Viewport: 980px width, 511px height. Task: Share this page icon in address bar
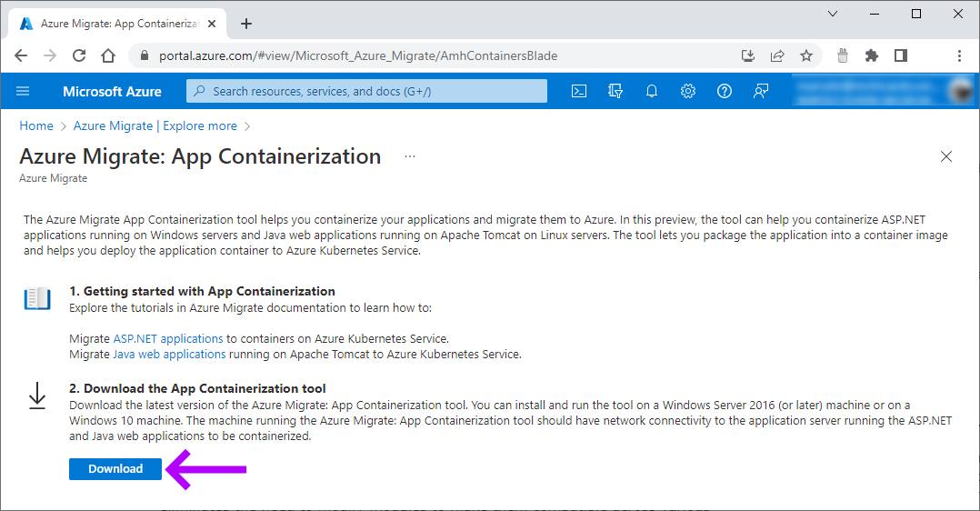click(777, 55)
